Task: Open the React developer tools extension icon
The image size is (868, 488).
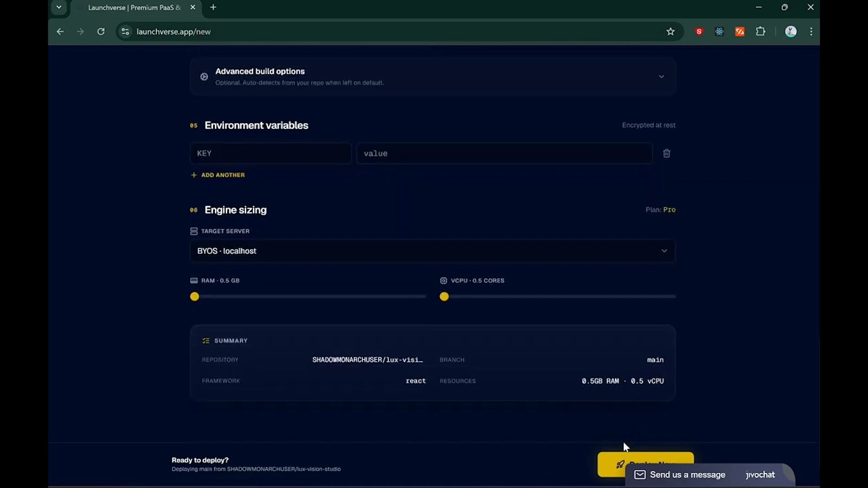Action: pos(719,31)
